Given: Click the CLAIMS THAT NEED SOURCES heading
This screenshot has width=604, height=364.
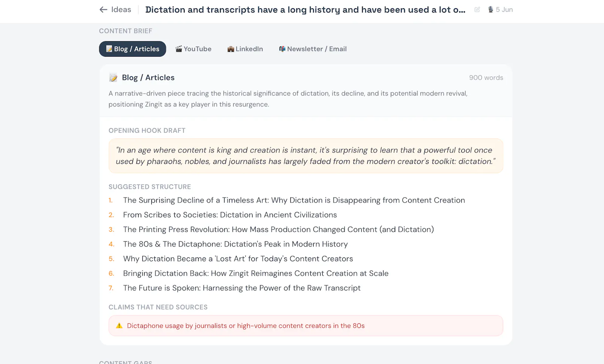Looking at the screenshot, I should click(x=158, y=307).
